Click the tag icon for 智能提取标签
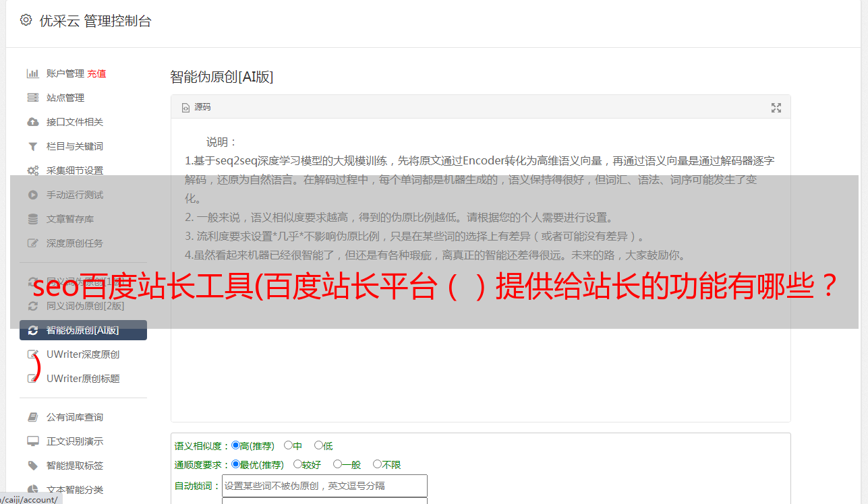Image resolution: width=868 pixels, height=504 pixels. tap(32, 466)
